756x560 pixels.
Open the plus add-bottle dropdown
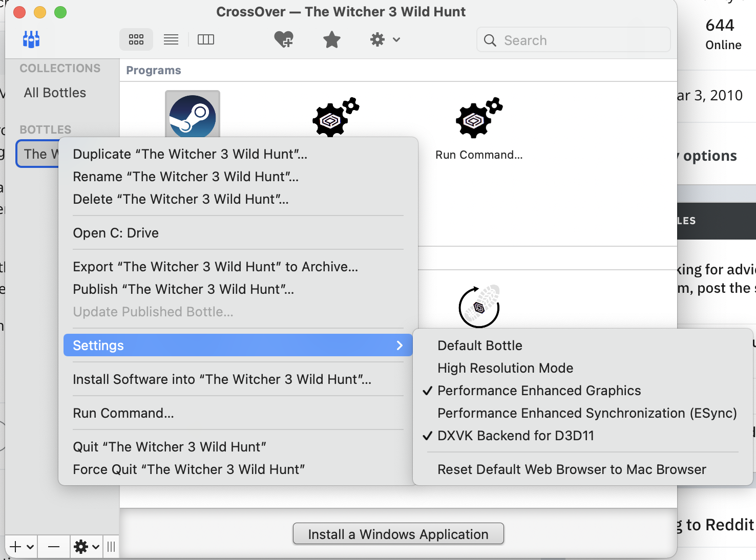pos(22,547)
